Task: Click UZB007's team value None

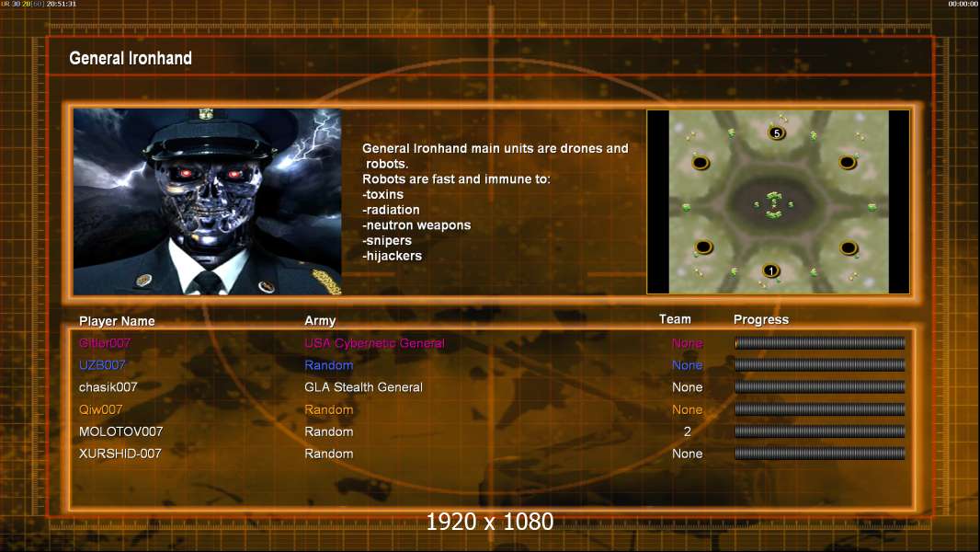Action: coord(687,365)
